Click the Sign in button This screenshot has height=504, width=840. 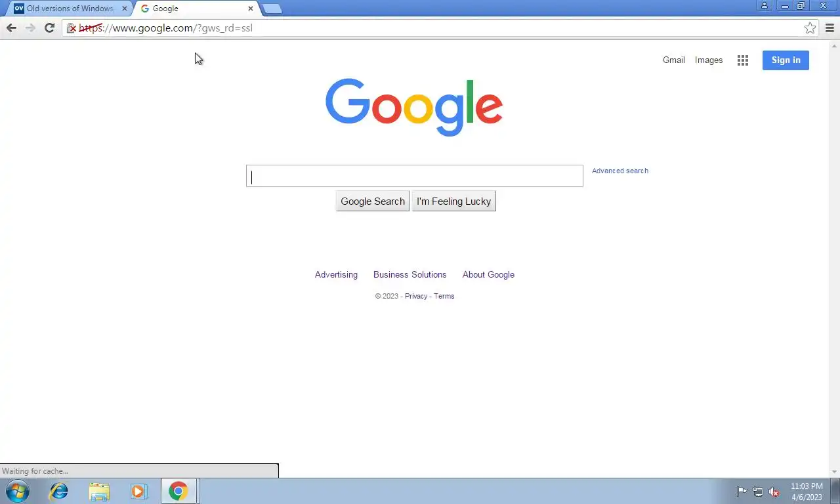pos(786,60)
